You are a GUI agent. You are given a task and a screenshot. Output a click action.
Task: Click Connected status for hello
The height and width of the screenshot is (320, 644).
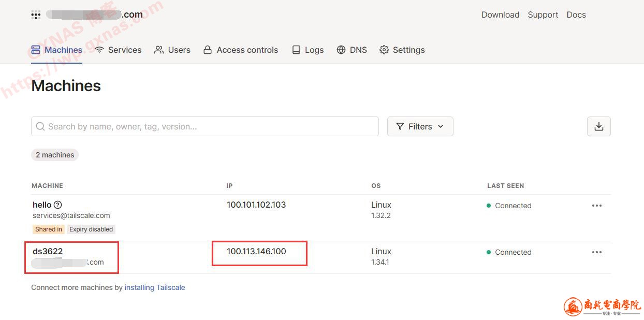click(509, 206)
